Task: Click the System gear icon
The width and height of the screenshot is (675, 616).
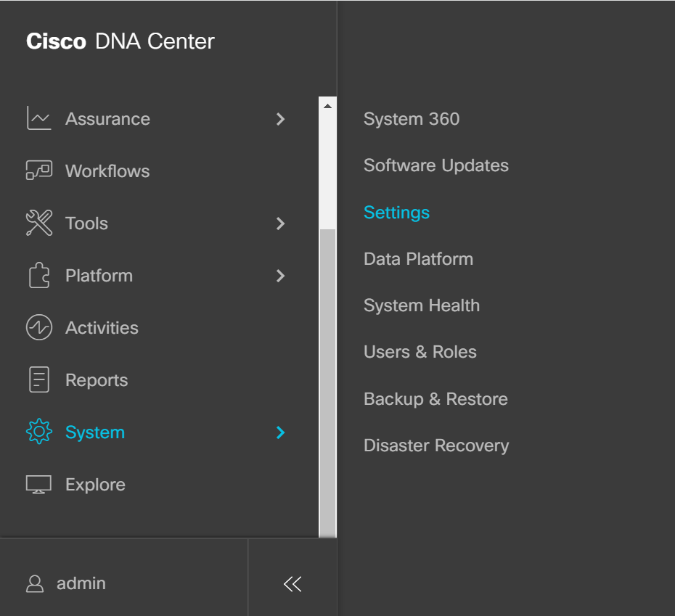Action: [38, 432]
